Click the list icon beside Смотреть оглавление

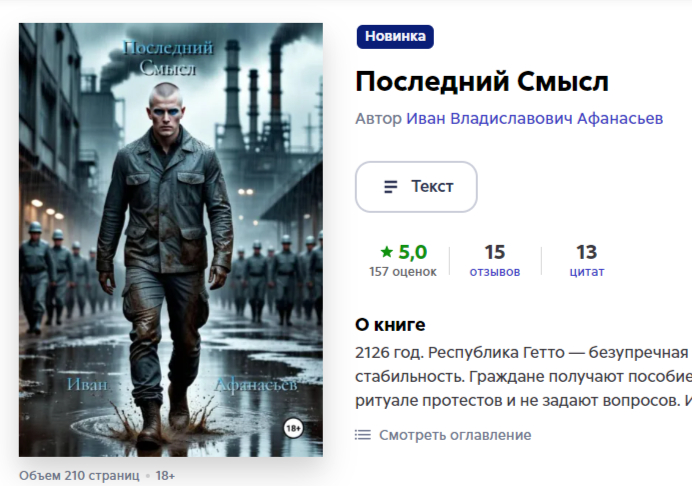click(363, 435)
